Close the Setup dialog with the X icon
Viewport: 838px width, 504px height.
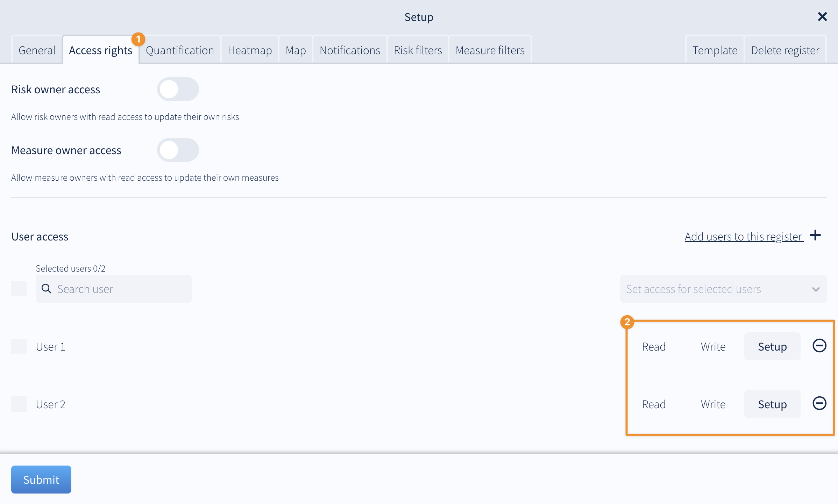click(x=822, y=17)
